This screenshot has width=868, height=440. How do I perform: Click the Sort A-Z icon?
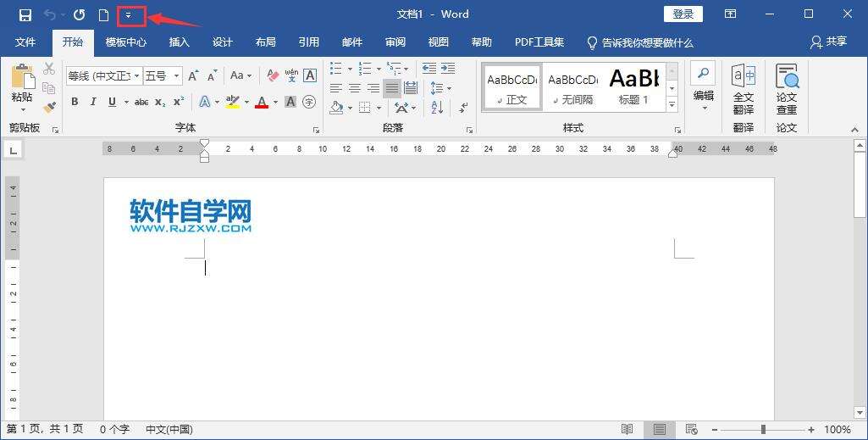(437, 108)
